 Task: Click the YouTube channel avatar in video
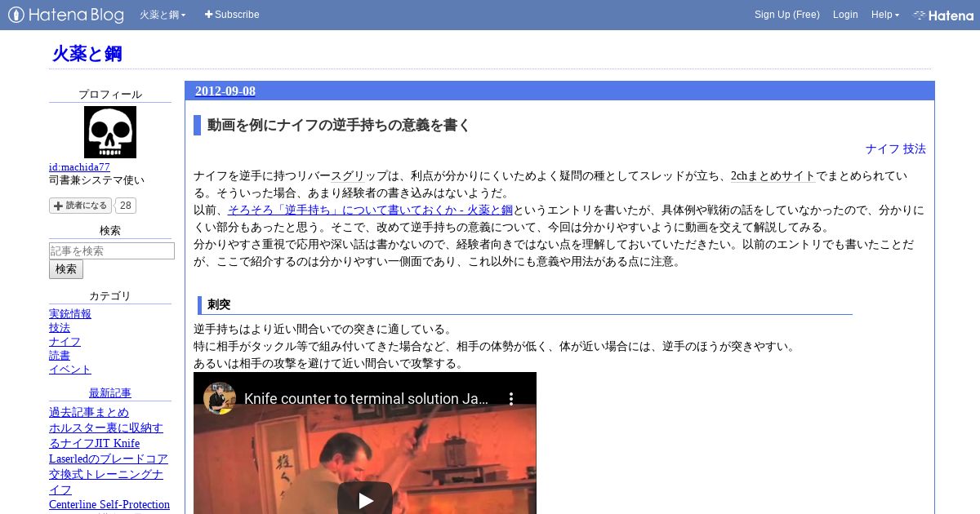coord(220,399)
